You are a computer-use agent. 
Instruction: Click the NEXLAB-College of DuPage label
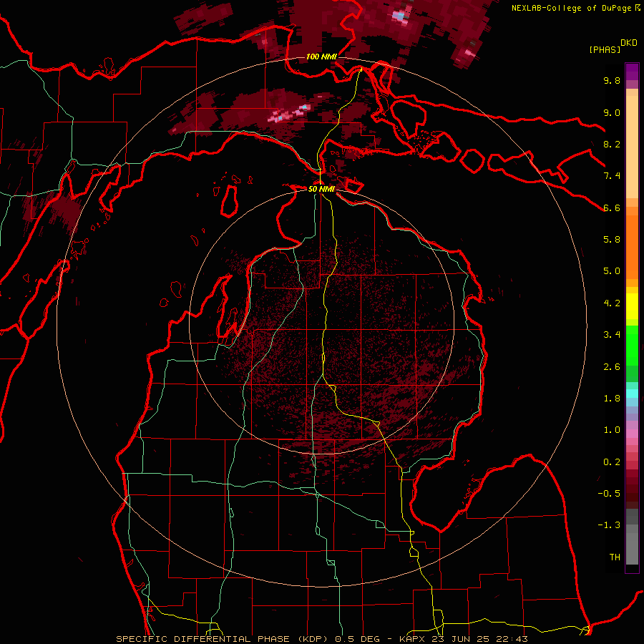571,8
